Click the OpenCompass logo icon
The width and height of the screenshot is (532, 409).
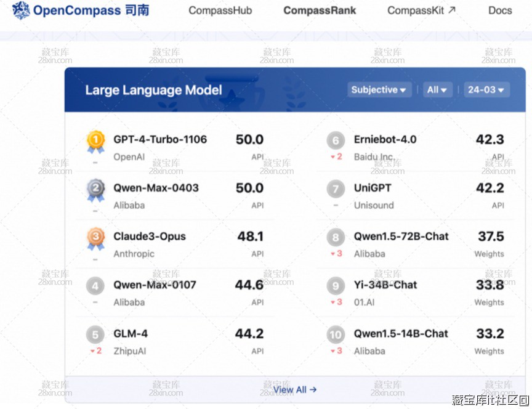pyautogui.click(x=21, y=10)
